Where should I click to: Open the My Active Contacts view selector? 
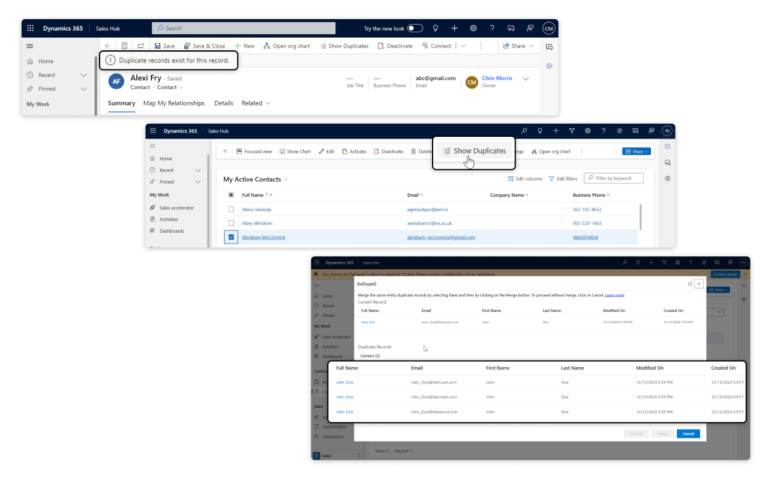tap(256, 179)
